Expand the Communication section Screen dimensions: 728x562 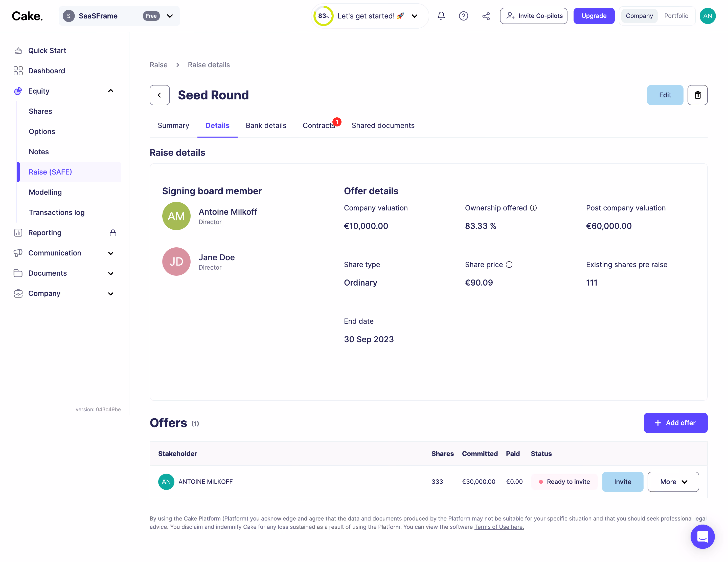tap(111, 253)
